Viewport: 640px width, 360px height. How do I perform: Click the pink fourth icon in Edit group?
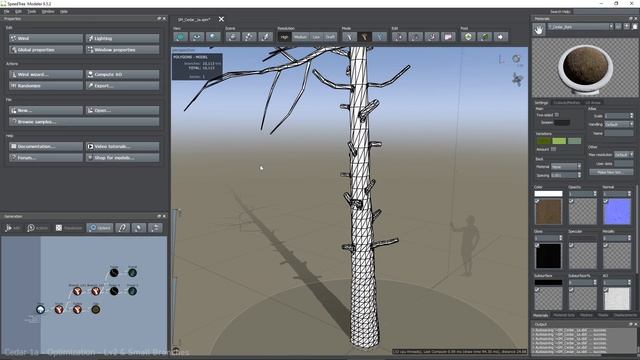(448, 37)
